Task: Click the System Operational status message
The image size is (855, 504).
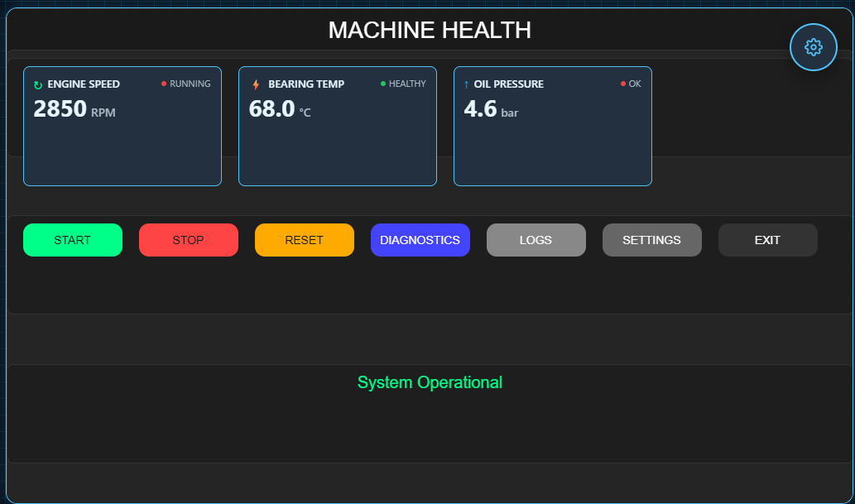Action: click(430, 382)
